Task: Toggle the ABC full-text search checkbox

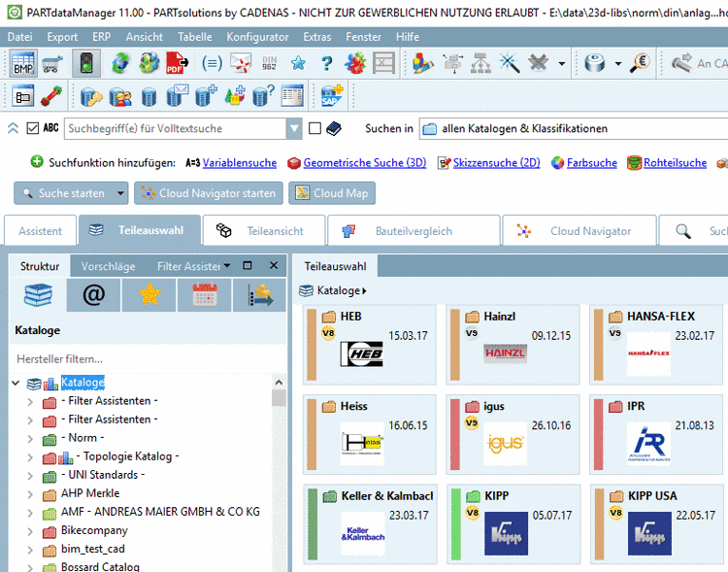Action: (x=32, y=128)
